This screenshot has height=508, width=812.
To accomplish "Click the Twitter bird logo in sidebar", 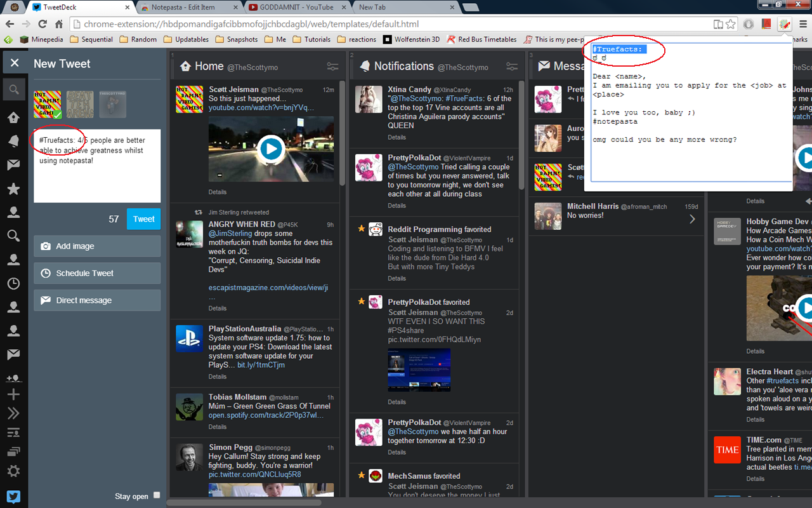I will [13, 497].
